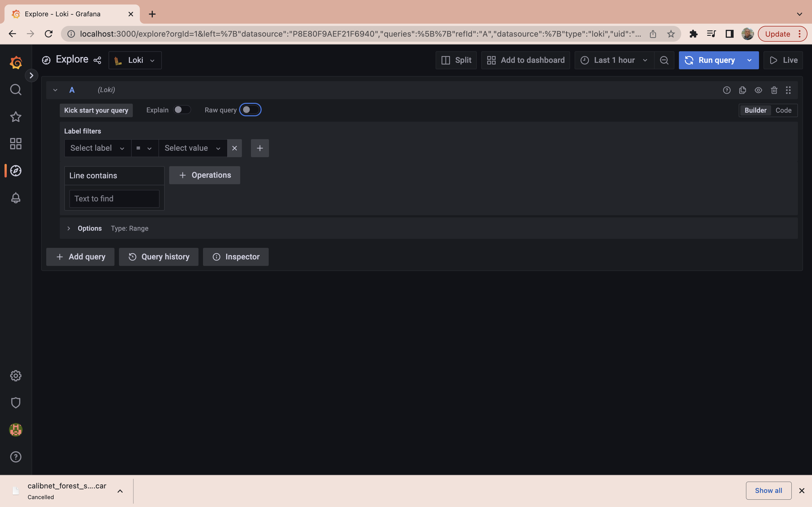Open Dashboards grid icon in sidebar
This screenshot has width=812, height=507.
[x=16, y=144]
